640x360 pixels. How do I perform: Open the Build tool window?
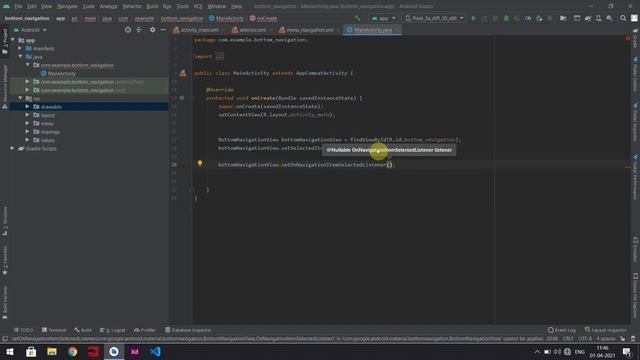tap(83, 330)
